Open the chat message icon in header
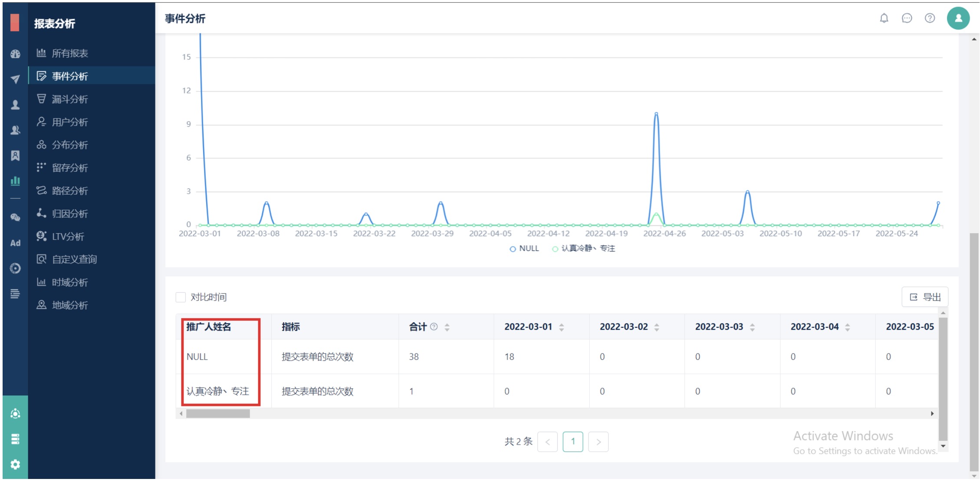Screen dimensions: 980x482 pos(907,18)
